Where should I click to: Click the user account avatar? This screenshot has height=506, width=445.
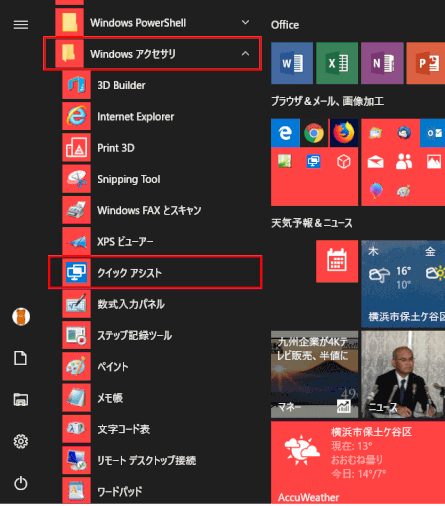click(x=21, y=316)
